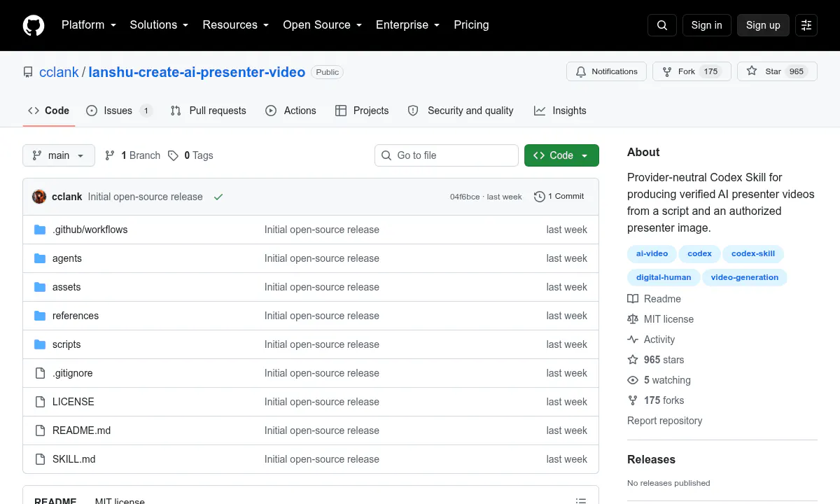Click the Sign up button
Viewport: 840px width, 504px height.
pyautogui.click(x=763, y=25)
